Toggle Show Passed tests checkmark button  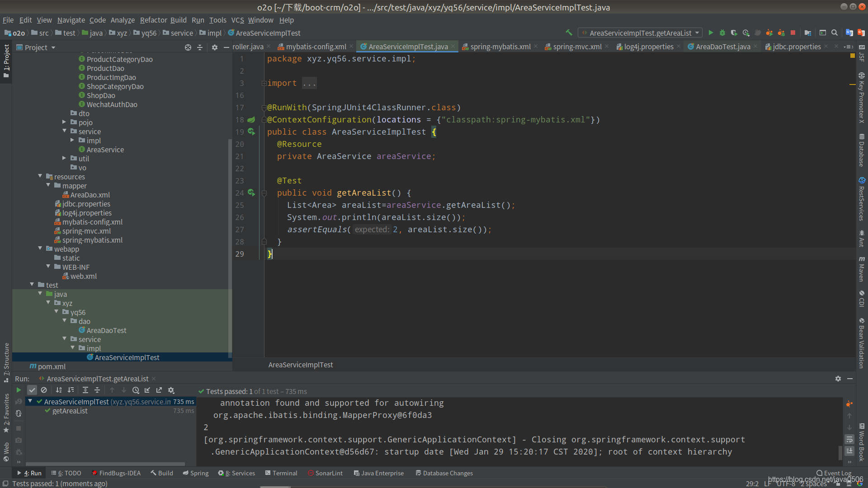point(32,390)
